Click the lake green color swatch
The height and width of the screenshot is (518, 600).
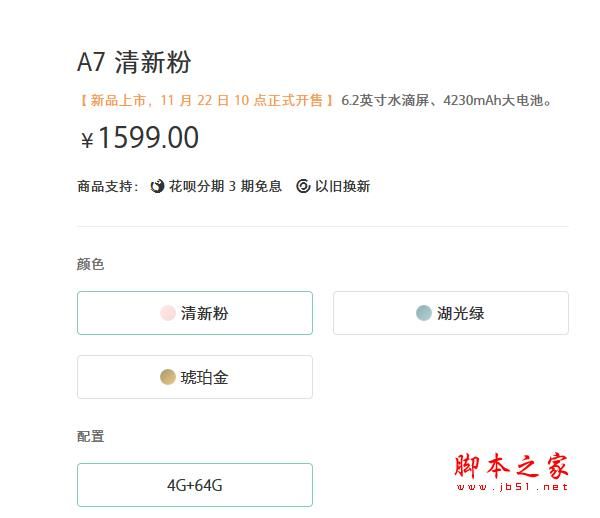point(424,313)
